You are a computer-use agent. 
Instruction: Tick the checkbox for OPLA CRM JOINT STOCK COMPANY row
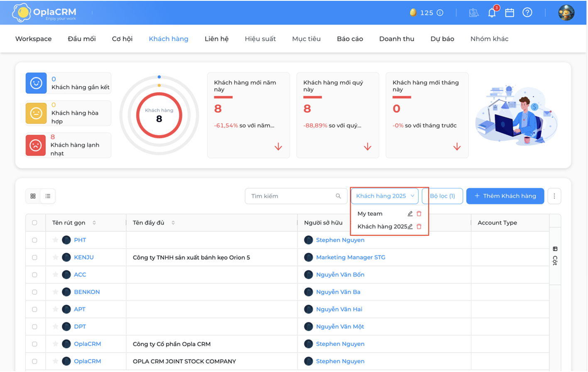(34, 361)
